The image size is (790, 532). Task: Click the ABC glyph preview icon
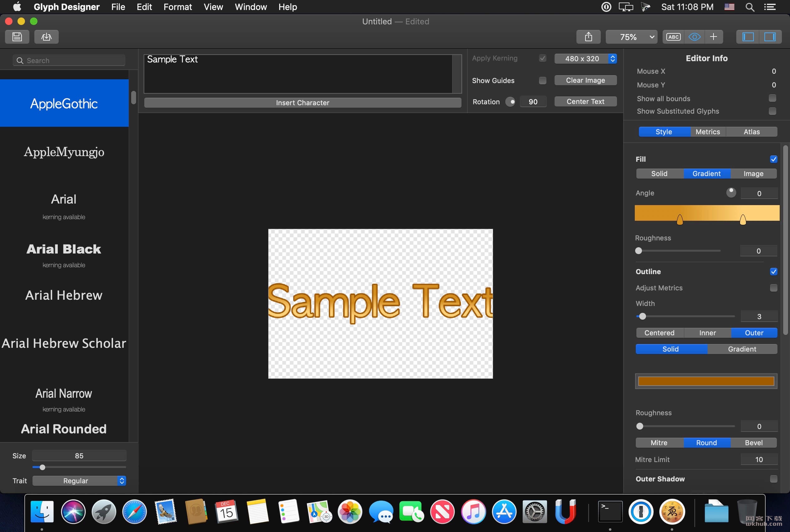(673, 37)
